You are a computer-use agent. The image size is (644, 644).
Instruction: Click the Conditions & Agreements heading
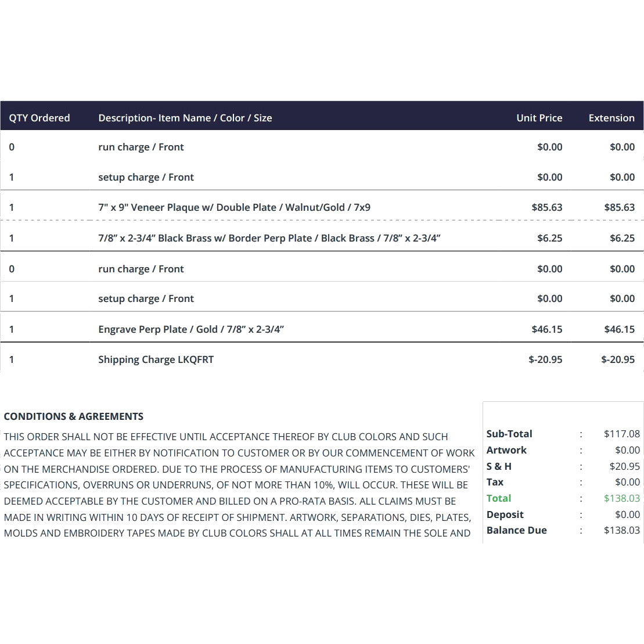tap(74, 416)
